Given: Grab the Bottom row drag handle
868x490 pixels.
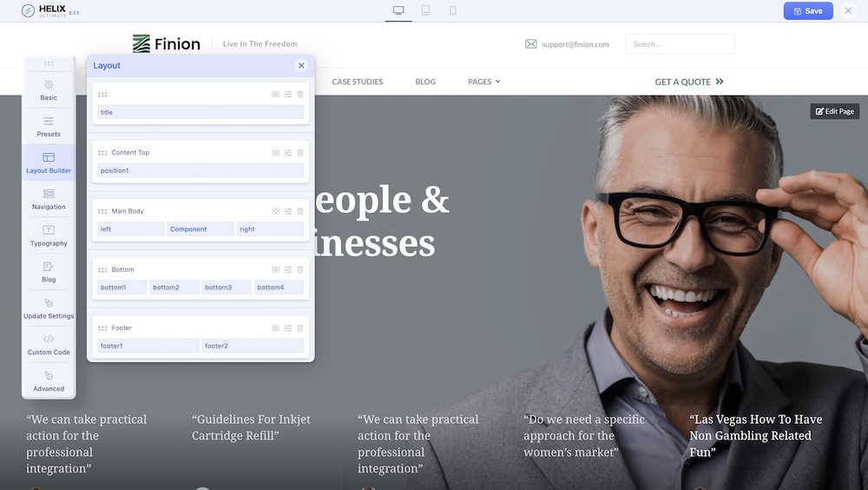Looking at the screenshot, I should [102, 270].
